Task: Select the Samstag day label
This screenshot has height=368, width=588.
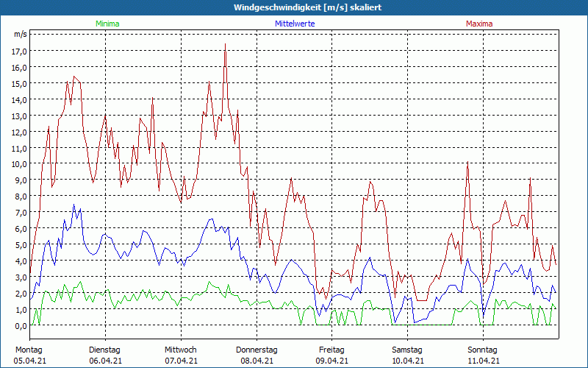Action: (x=407, y=350)
